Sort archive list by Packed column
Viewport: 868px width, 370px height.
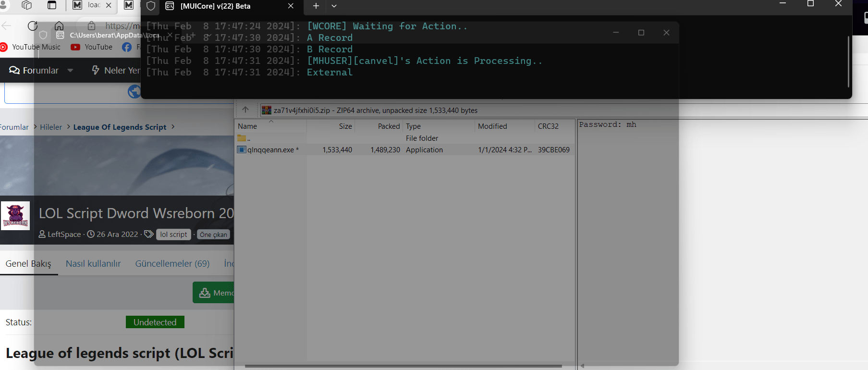click(389, 126)
